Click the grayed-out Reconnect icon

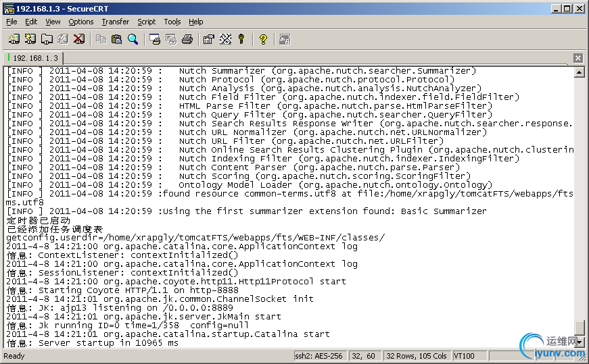click(63, 39)
